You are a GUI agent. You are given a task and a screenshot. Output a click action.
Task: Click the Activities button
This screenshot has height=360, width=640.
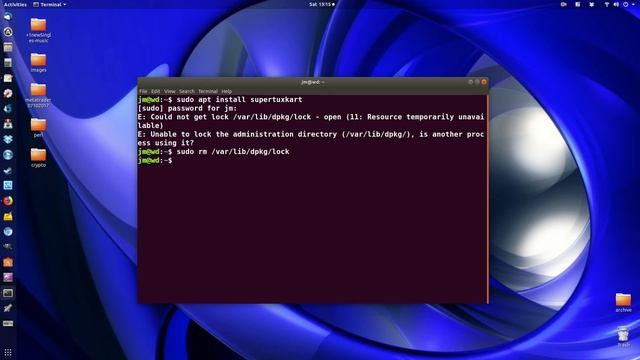(15, 4)
